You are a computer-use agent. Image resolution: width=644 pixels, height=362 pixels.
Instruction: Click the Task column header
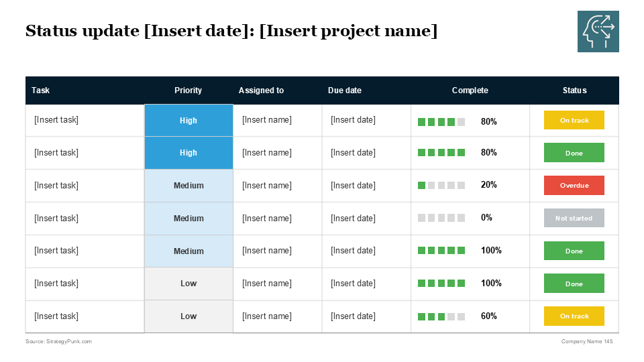41,90
